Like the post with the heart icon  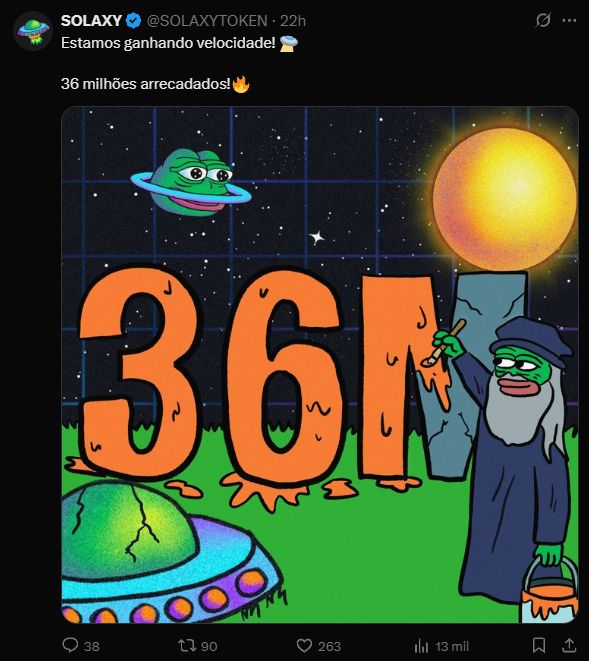click(304, 645)
